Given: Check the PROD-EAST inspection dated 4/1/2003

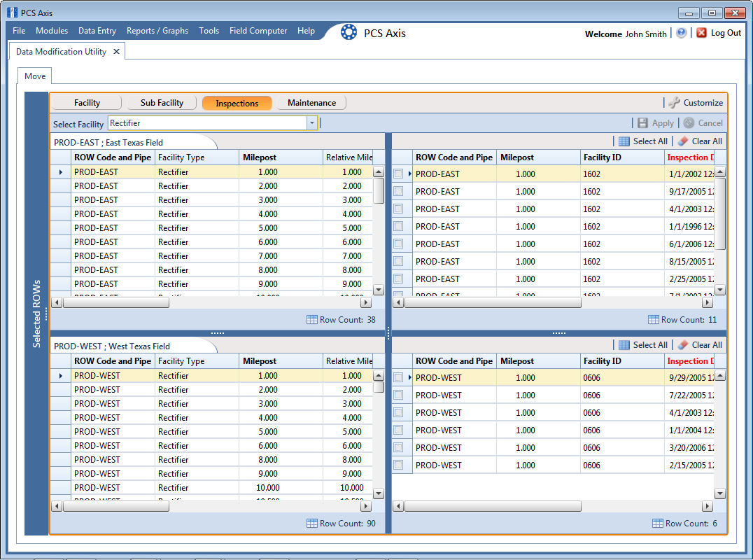Looking at the screenshot, I should click(398, 209).
